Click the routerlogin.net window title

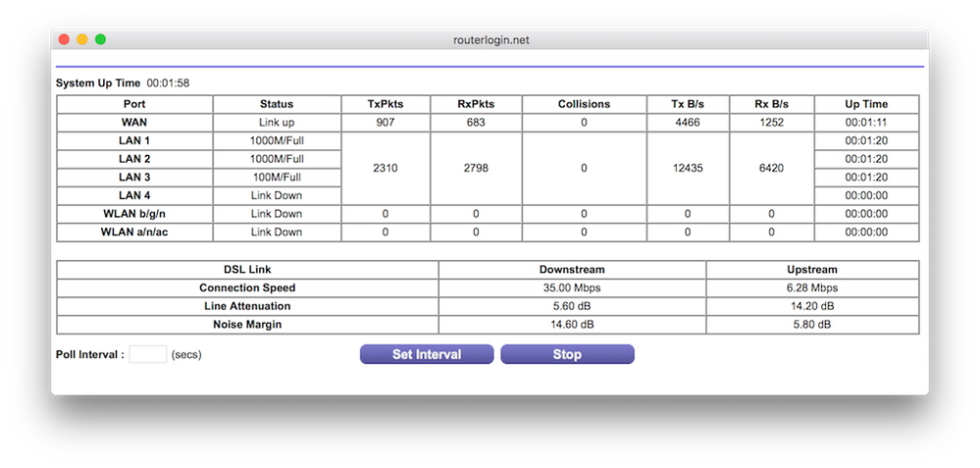coord(491,40)
